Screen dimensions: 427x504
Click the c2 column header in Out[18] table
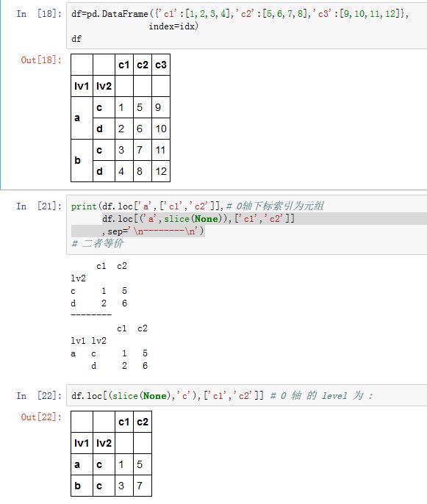[143, 65]
